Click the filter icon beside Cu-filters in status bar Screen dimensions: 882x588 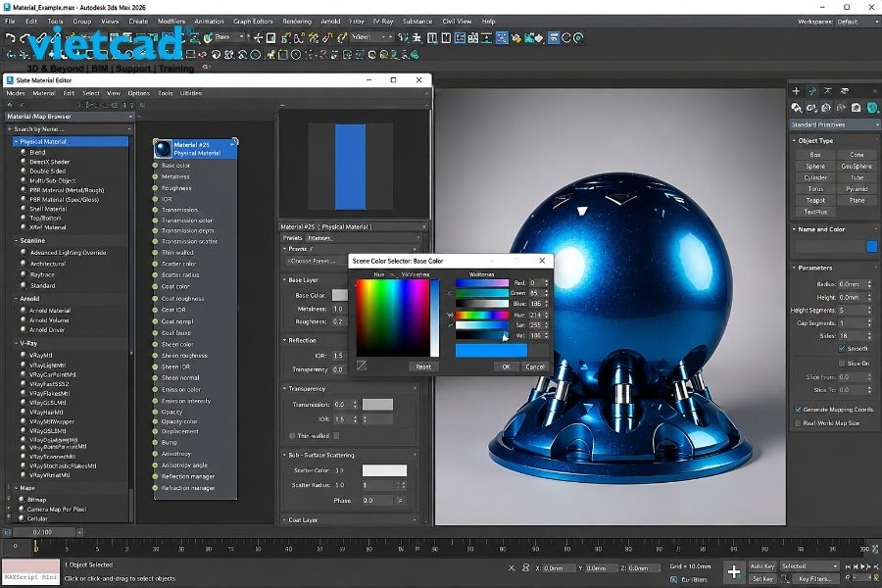pos(674,579)
